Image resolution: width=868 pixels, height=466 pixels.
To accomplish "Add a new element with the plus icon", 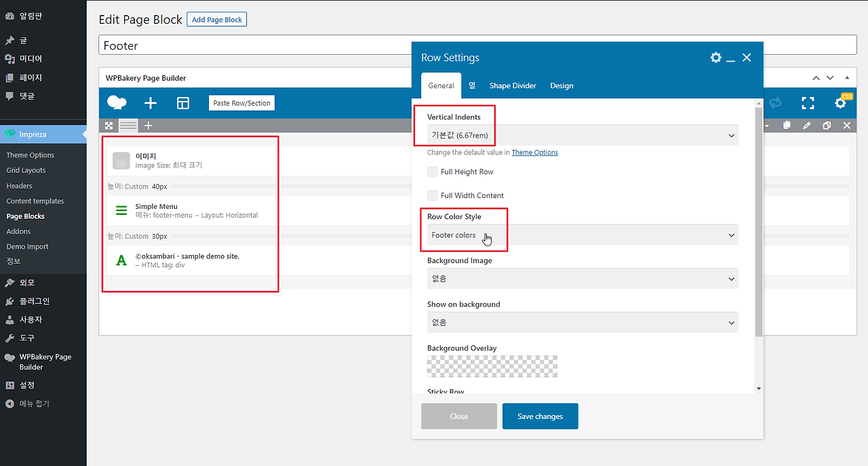I will [x=151, y=103].
